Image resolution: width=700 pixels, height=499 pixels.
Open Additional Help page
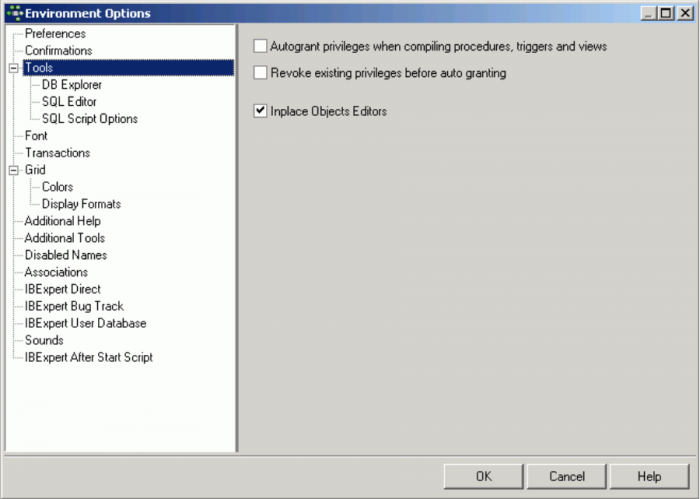(62, 221)
